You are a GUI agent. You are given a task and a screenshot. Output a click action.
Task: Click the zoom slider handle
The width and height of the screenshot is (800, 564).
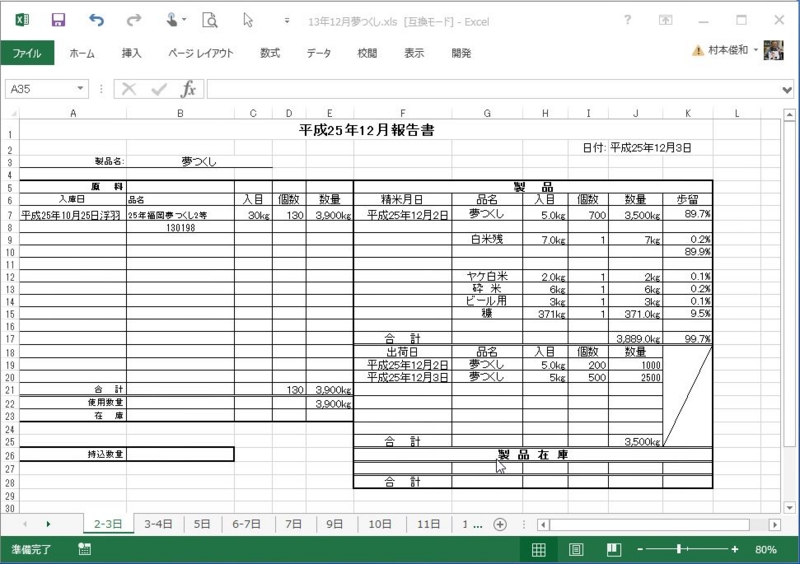click(x=679, y=549)
